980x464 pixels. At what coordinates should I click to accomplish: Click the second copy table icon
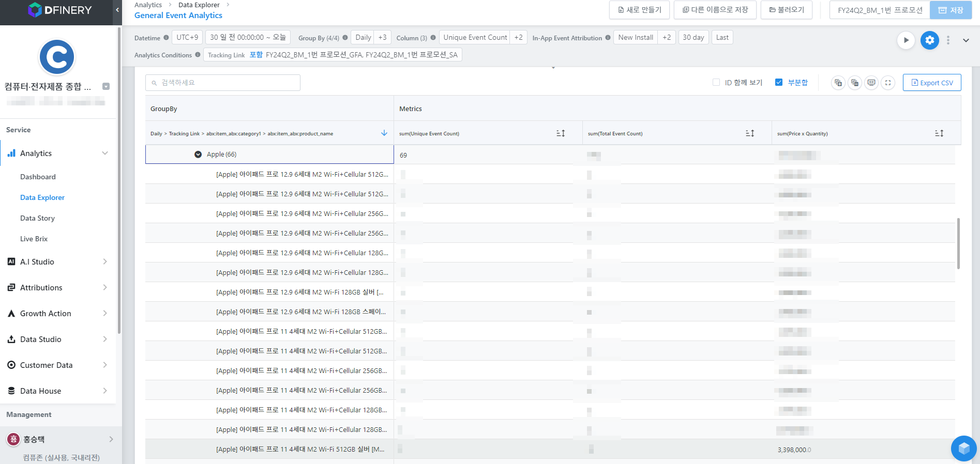pos(855,83)
